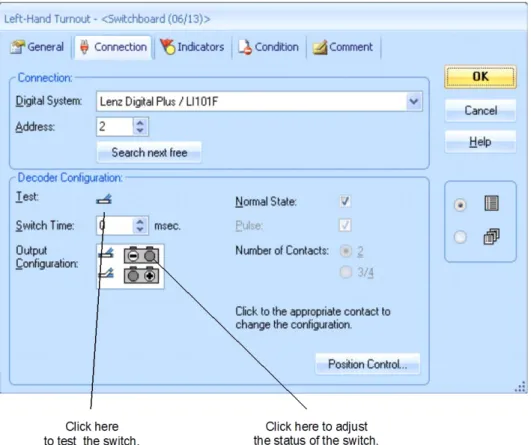The height and width of the screenshot is (445, 531).
Task: Click straight turnout icon in Output Configuration
Action: pos(106,254)
